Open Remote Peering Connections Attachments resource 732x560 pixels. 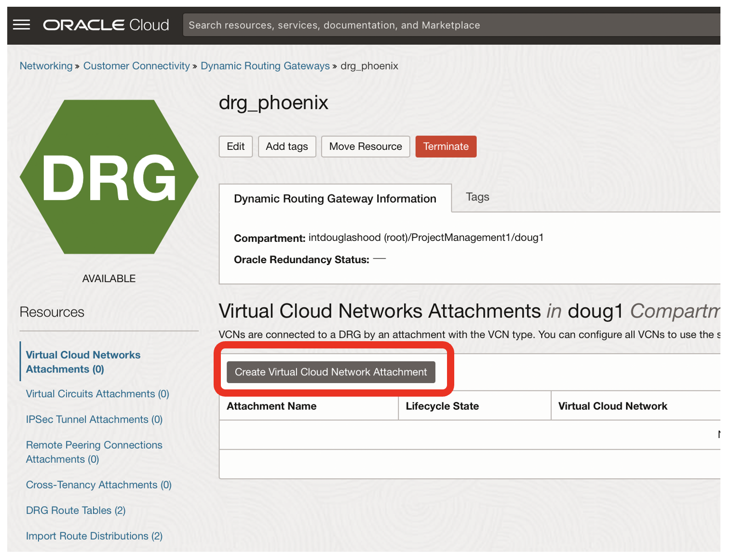tap(94, 452)
